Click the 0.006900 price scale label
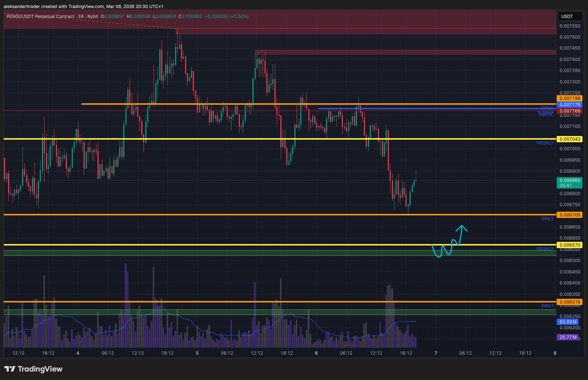The width and height of the screenshot is (588, 380). [x=570, y=171]
